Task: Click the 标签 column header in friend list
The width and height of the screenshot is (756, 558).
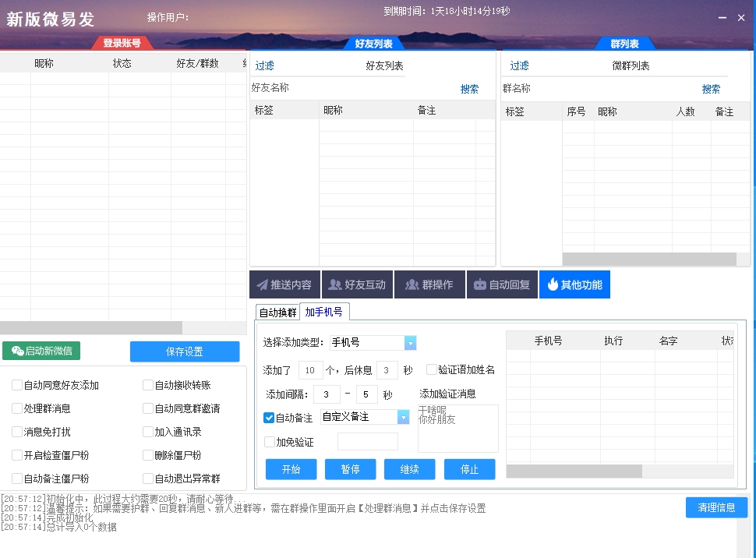Action: [x=264, y=110]
